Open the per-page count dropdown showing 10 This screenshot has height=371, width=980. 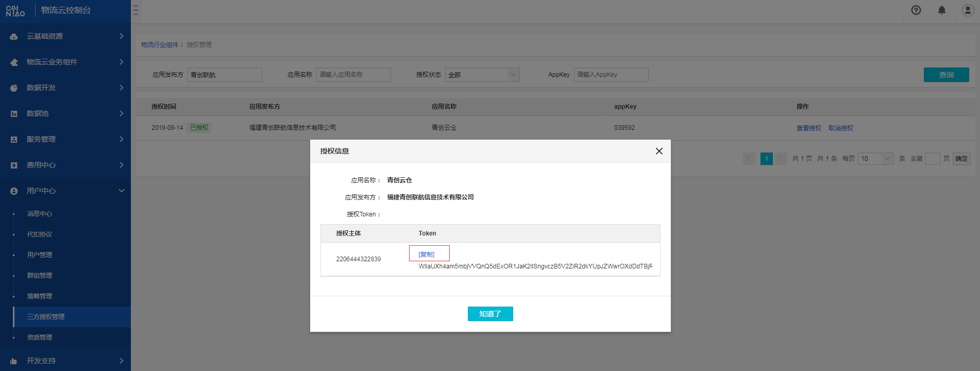(x=875, y=159)
